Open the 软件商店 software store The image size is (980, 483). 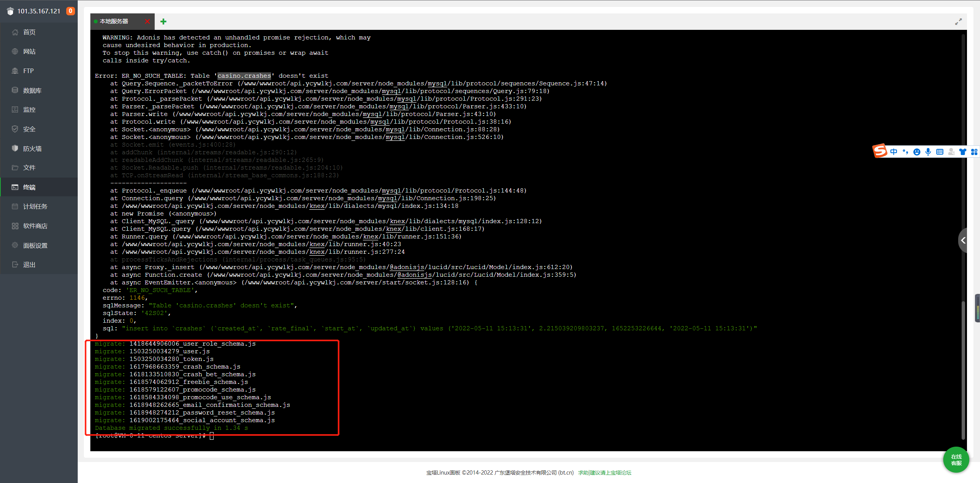pyautogui.click(x=35, y=226)
